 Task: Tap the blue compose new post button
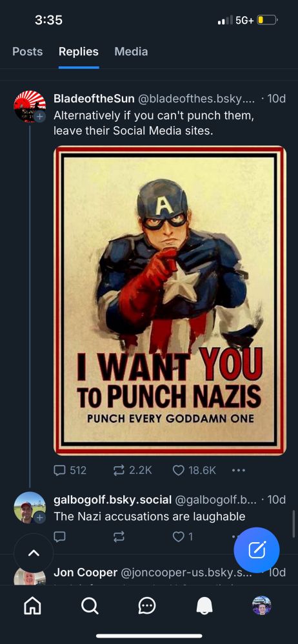click(x=257, y=550)
